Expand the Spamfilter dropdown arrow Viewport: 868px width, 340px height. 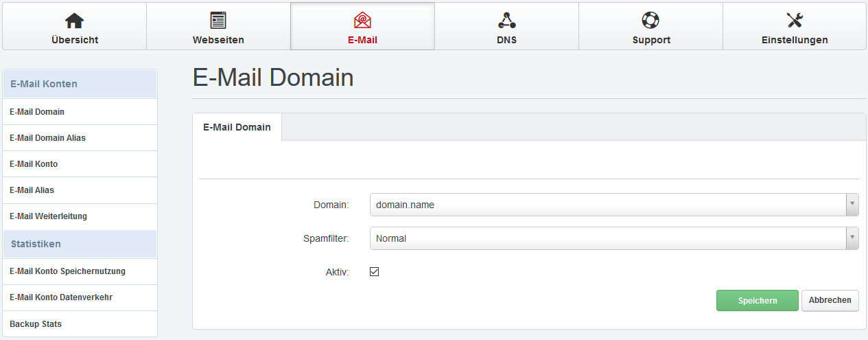[x=852, y=238]
